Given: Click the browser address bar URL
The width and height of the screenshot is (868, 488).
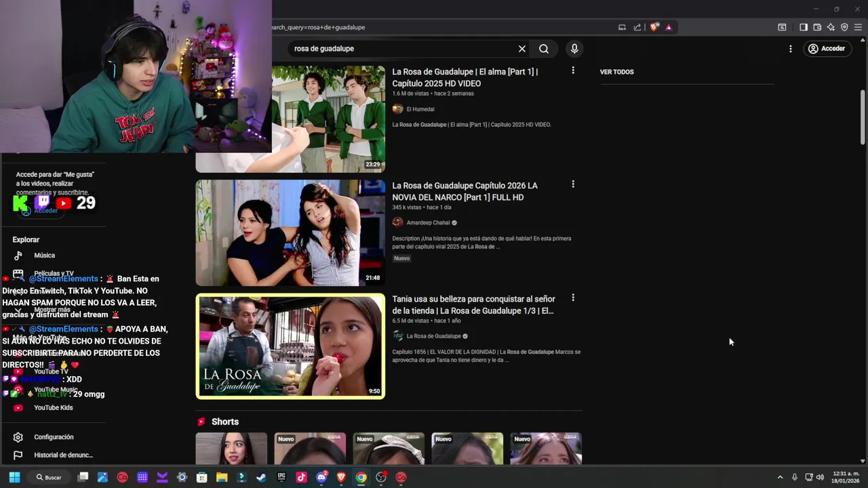Looking at the screenshot, I should pyautogui.click(x=319, y=27).
